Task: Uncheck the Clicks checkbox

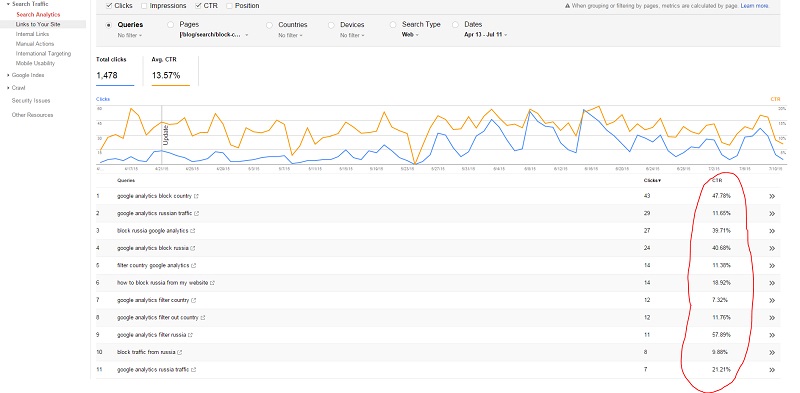Action: click(109, 6)
